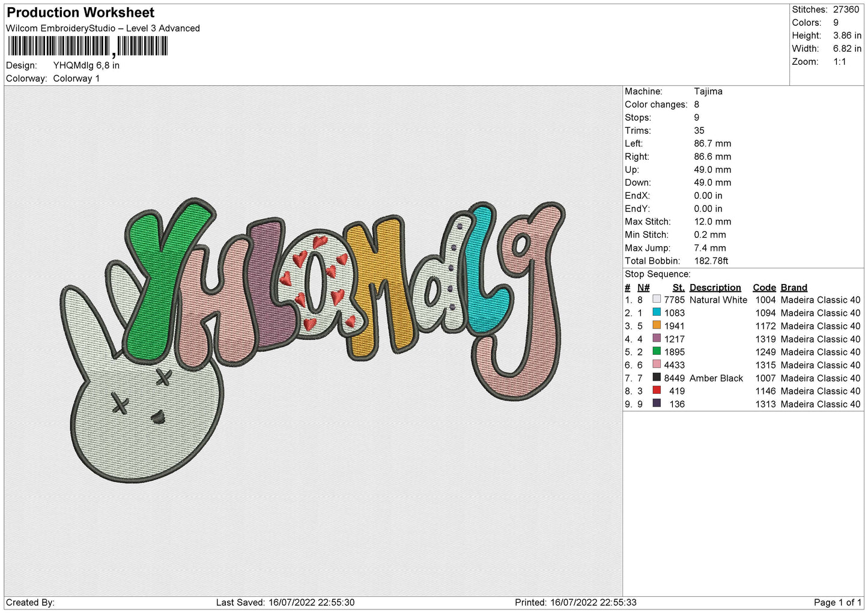Click the dark purple swatch 136

[657, 403]
